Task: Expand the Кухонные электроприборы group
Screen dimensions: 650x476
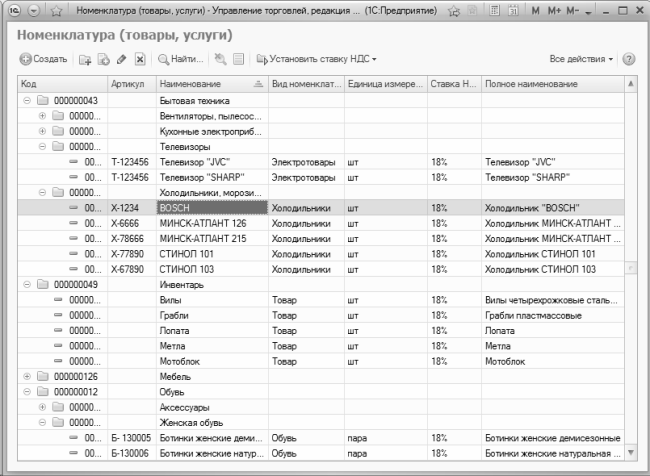Action: (x=42, y=131)
